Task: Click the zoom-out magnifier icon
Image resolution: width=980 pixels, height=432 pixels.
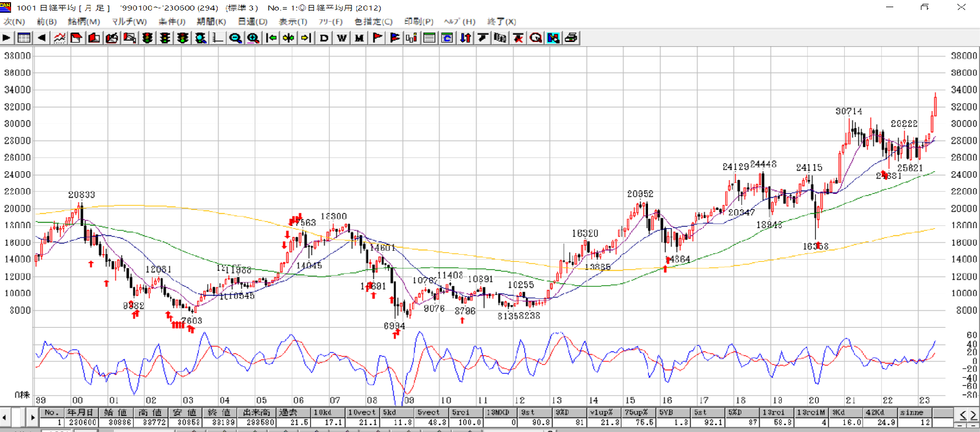Action: tap(235, 38)
